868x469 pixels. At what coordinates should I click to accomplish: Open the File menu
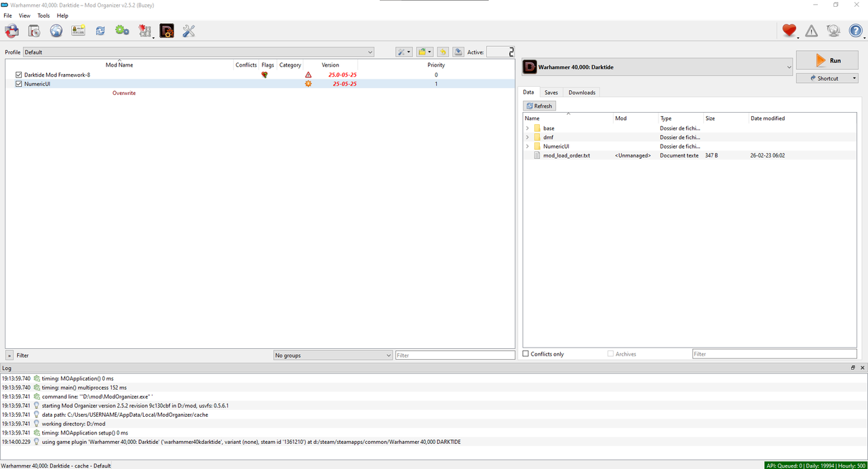pos(7,16)
